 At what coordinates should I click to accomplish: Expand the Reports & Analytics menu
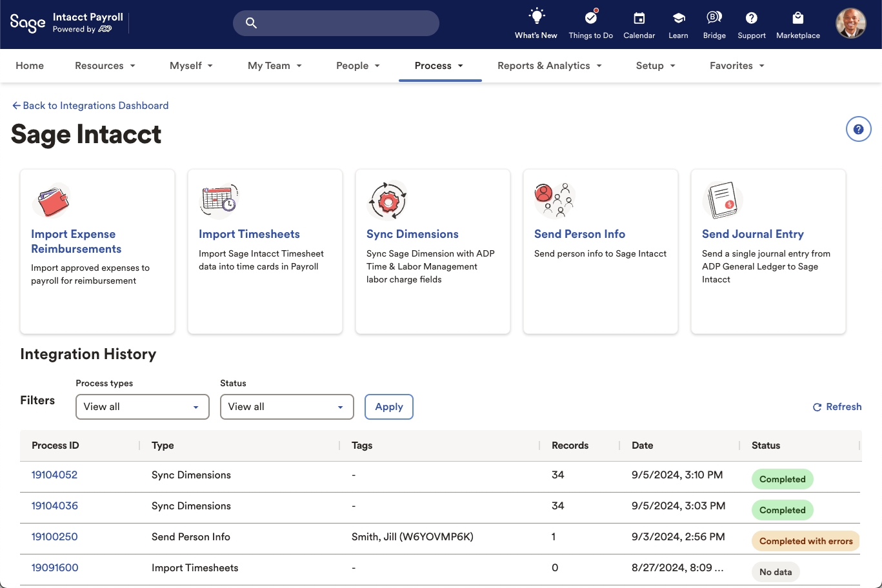pos(549,66)
